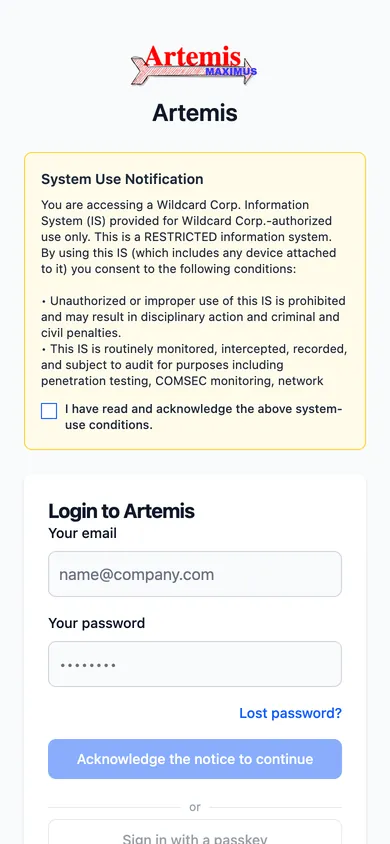390x844 pixels.
Task: Click the name@company.com placeholder text
Action: (137, 574)
